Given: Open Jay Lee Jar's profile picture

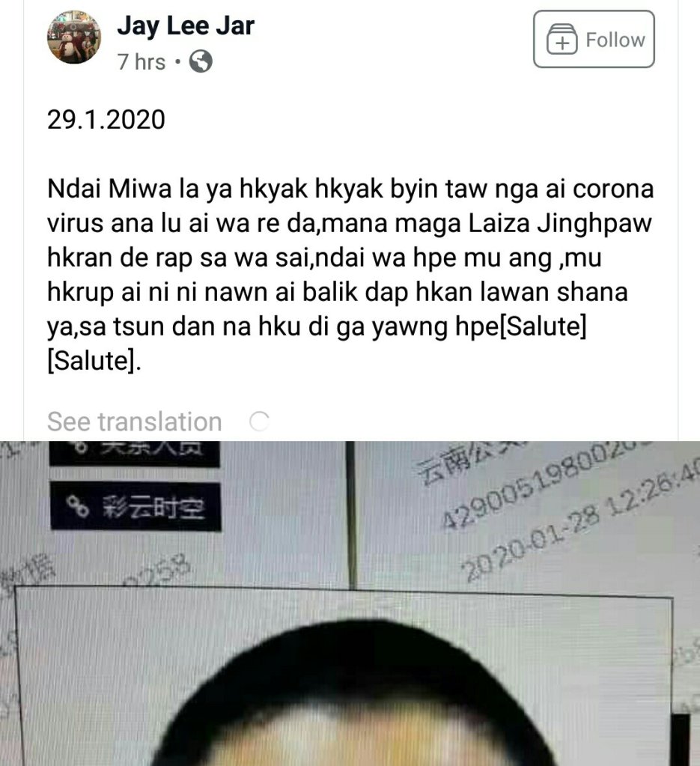Looking at the screenshot, I should tap(74, 37).
